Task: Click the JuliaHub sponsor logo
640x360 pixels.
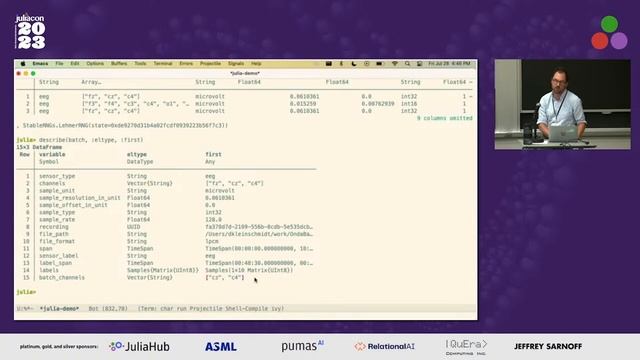Action: (x=139, y=347)
